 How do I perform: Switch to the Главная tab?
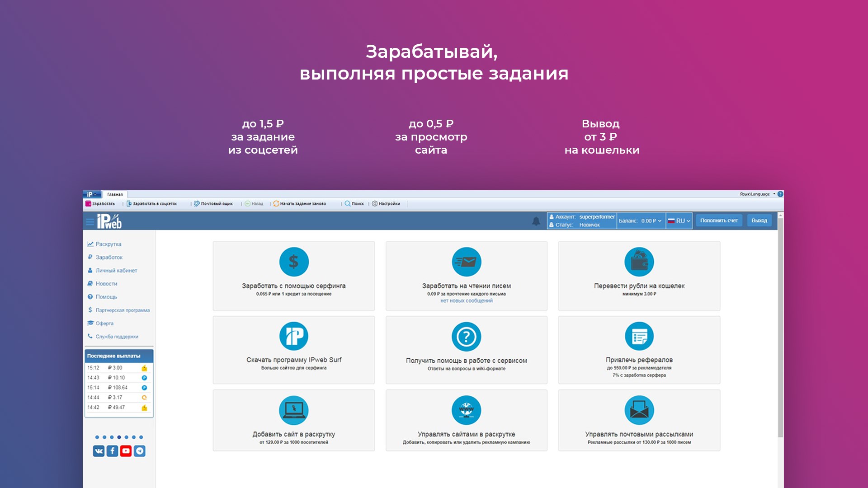[x=115, y=194]
